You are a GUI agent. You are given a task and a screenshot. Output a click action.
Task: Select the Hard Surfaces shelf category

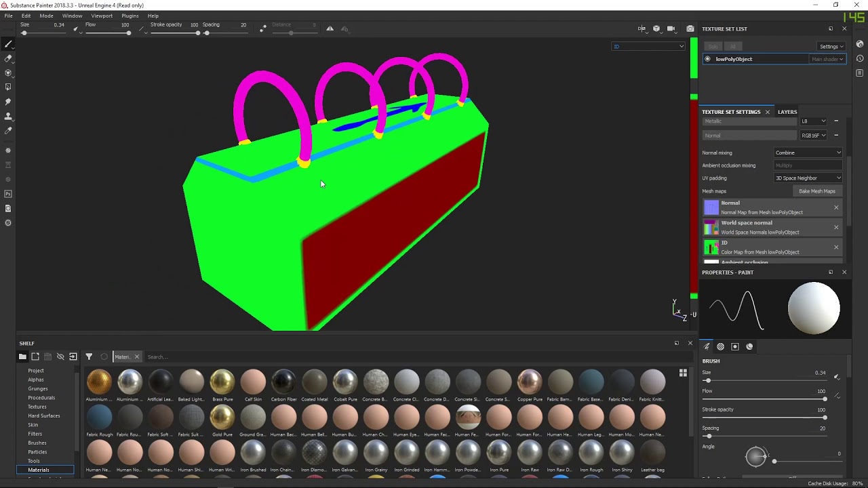44,415
